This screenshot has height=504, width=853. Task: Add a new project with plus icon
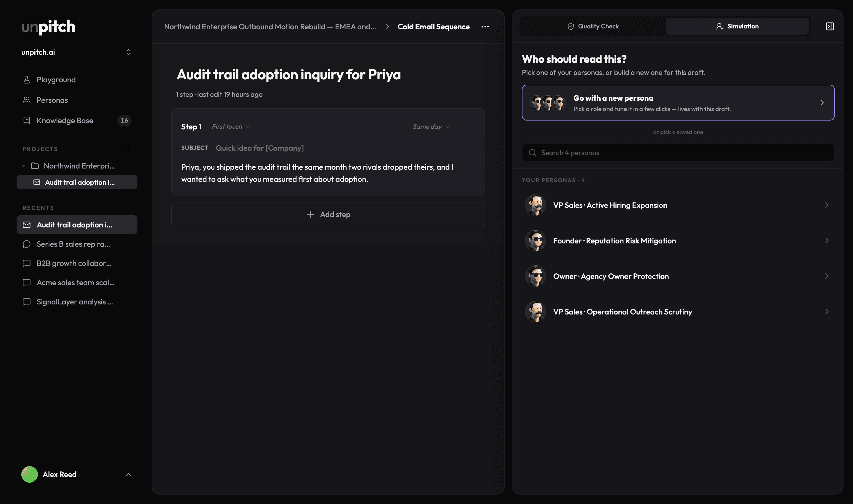pyautogui.click(x=128, y=149)
